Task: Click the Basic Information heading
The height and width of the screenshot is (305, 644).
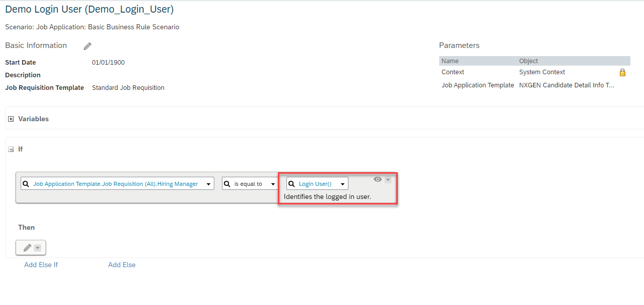Action: [x=36, y=45]
